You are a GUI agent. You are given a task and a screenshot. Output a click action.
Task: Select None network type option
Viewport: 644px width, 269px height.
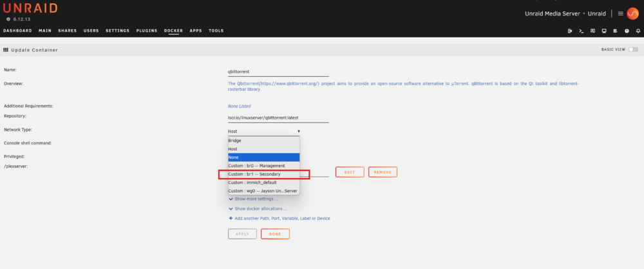264,157
